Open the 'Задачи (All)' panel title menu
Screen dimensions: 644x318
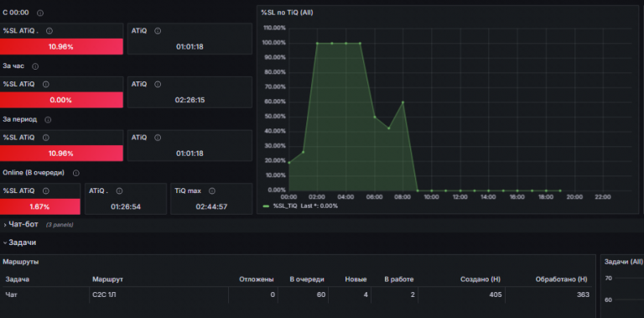click(x=623, y=262)
